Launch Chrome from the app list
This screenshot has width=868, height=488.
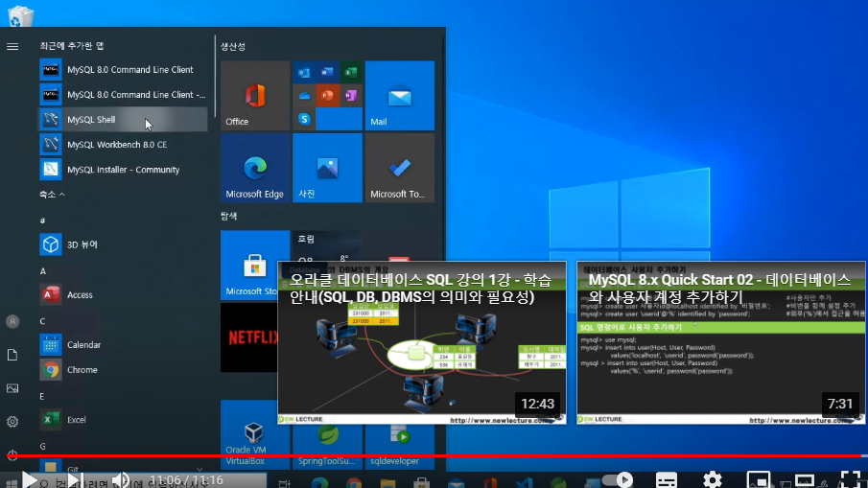123,370
